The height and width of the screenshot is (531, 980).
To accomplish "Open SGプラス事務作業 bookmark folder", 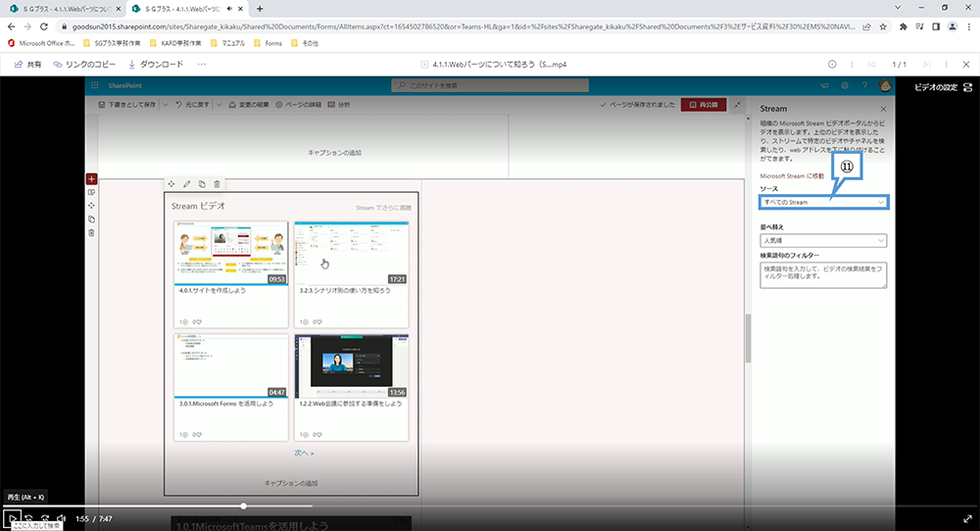I will click(x=113, y=43).
